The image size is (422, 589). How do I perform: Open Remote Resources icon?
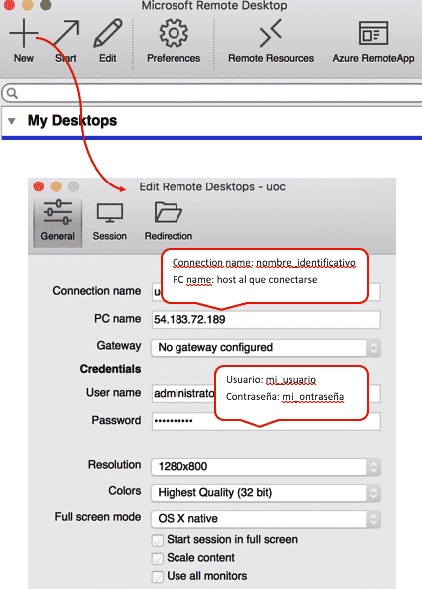point(271,33)
